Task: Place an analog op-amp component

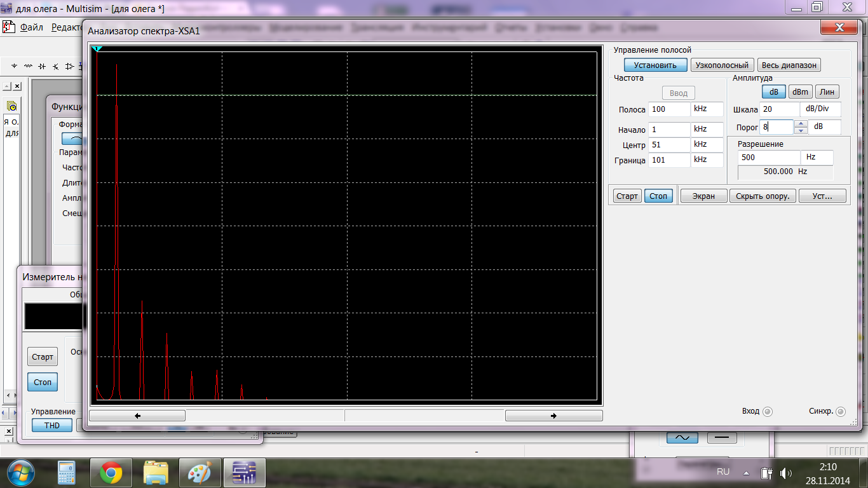Action: point(69,65)
